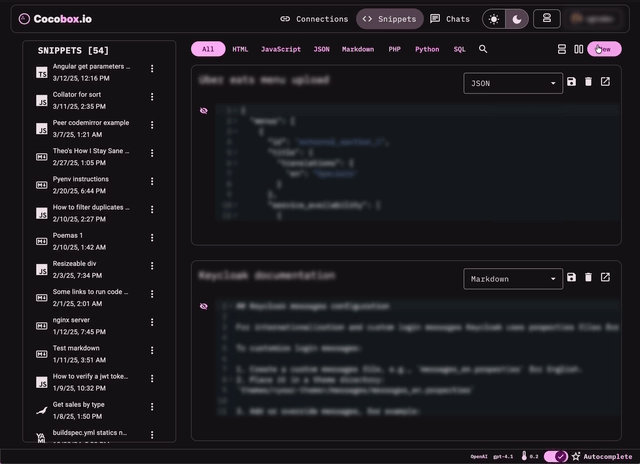
Task: Click into the Markdown code editor
Action: [x=417, y=358]
